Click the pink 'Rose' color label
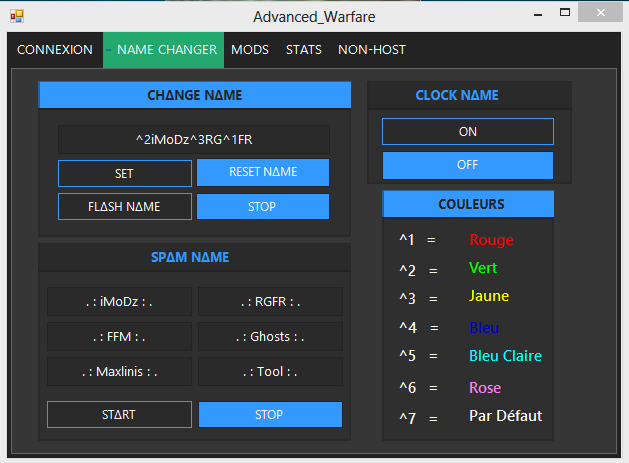 coord(485,388)
